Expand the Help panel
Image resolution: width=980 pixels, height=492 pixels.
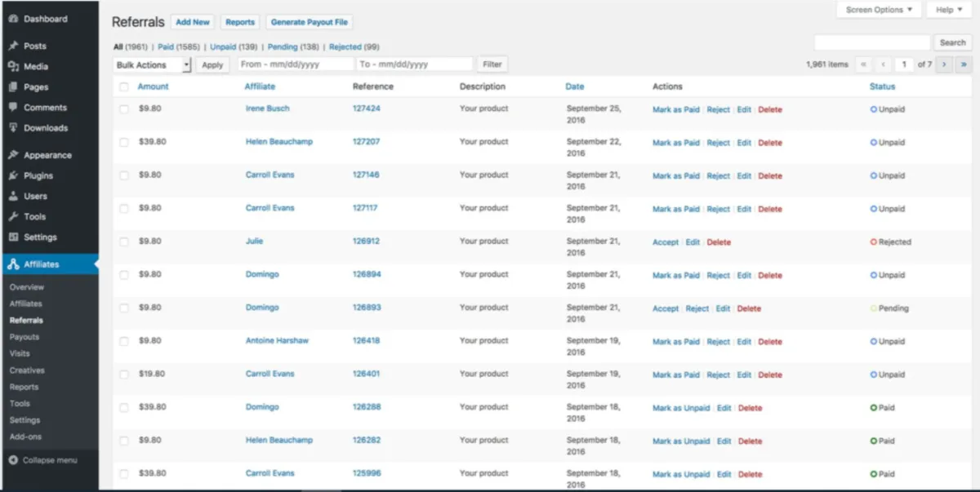click(949, 10)
